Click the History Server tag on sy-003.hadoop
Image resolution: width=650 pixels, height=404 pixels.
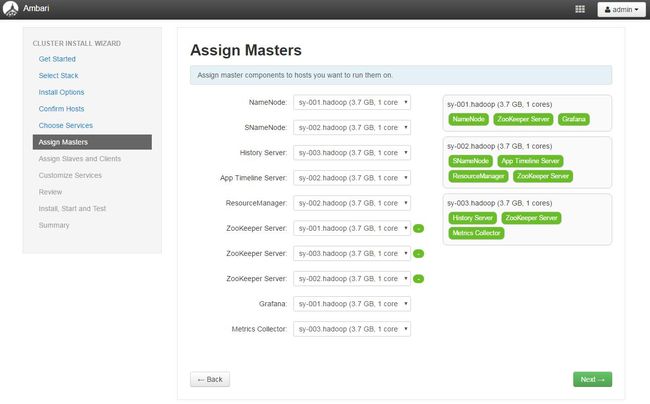(473, 218)
